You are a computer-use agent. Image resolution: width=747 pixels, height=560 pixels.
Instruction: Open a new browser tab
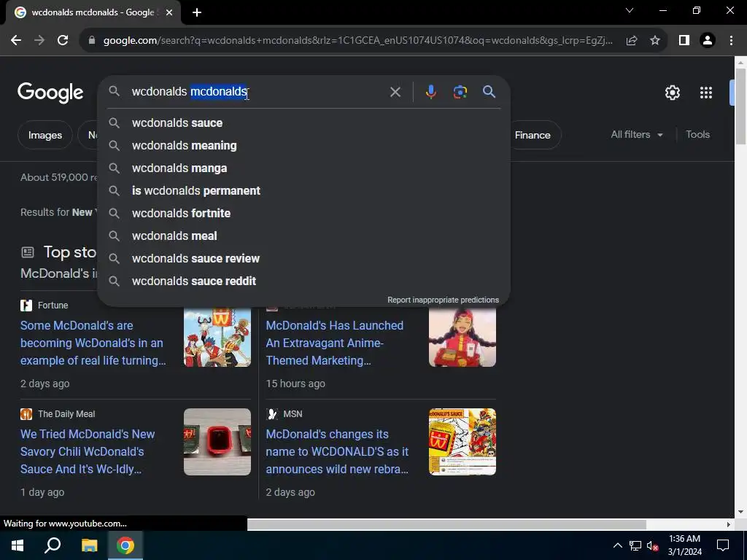(197, 13)
